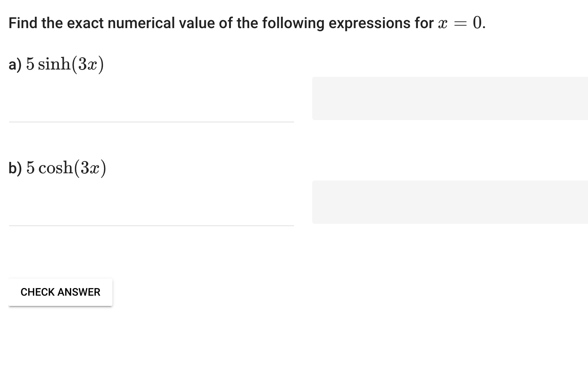This screenshot has width=588, height=377.
Task: Click the underlined work area under part a
Action: click(151, 121)
